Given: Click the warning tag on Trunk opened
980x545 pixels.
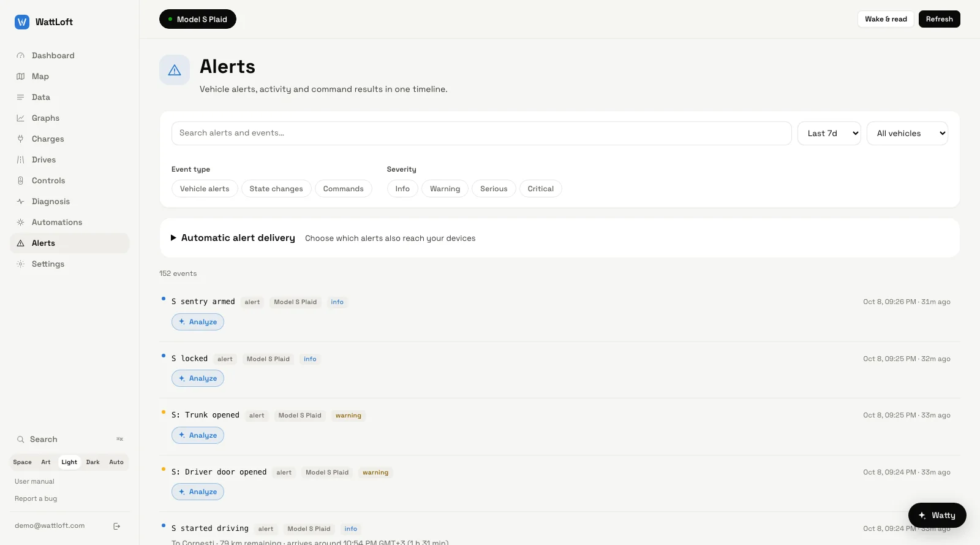Looking at the screenshot, I should click(349, 416).
